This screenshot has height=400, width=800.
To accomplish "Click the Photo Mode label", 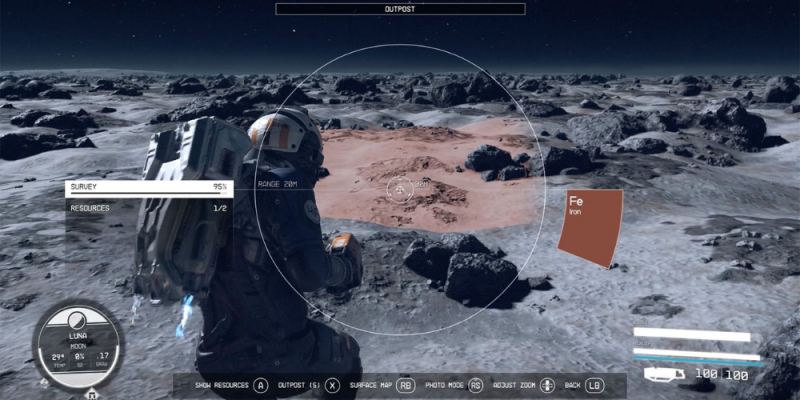I will tap(443, 385).
